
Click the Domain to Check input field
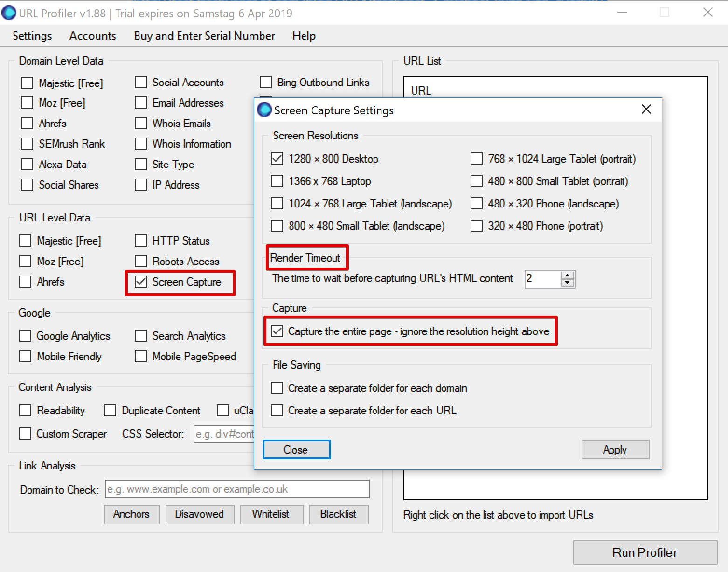tap(237, 489)
